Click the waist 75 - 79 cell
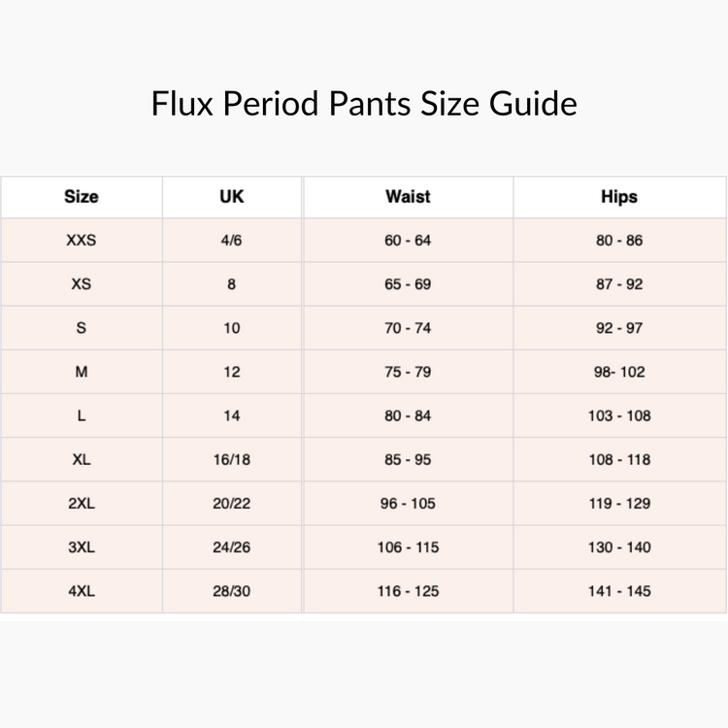 pos(408,372)
